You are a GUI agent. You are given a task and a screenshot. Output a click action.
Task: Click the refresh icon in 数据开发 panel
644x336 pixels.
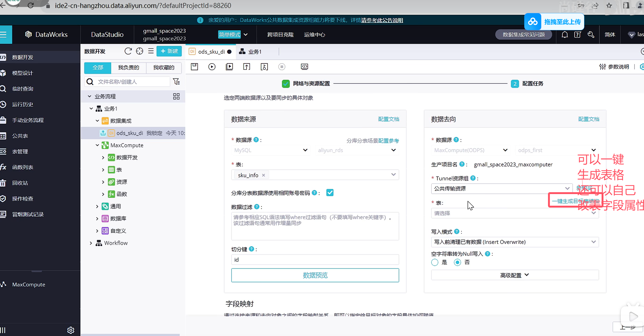tap(128, 51)
